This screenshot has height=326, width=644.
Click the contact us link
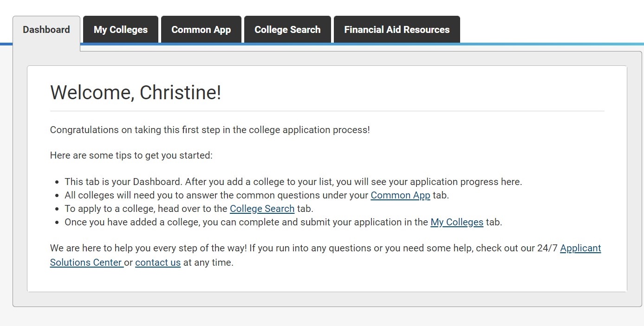158,262
